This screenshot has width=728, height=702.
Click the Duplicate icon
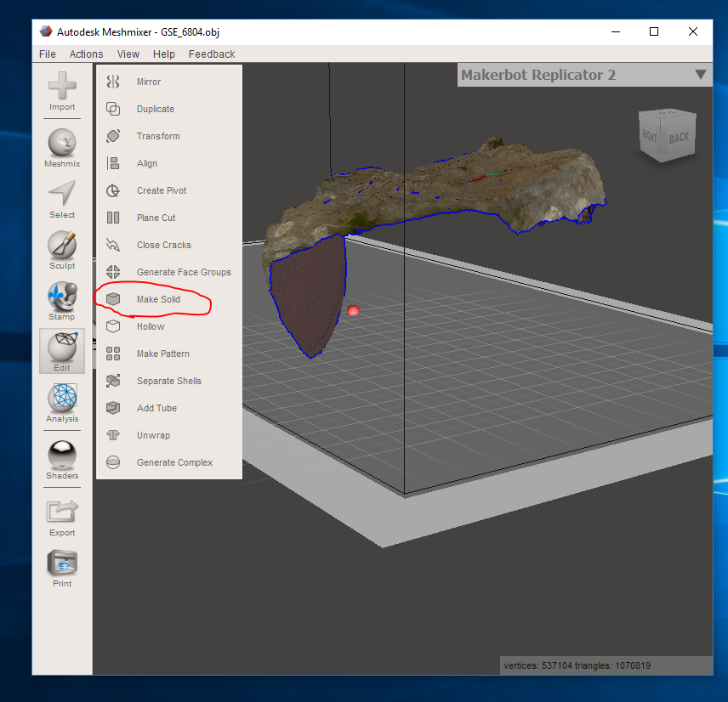pyautogui.click(x=113, y=109)
